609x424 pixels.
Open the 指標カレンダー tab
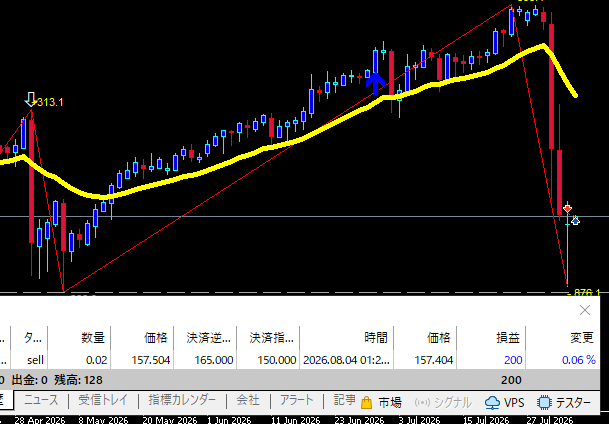(182, 400)
